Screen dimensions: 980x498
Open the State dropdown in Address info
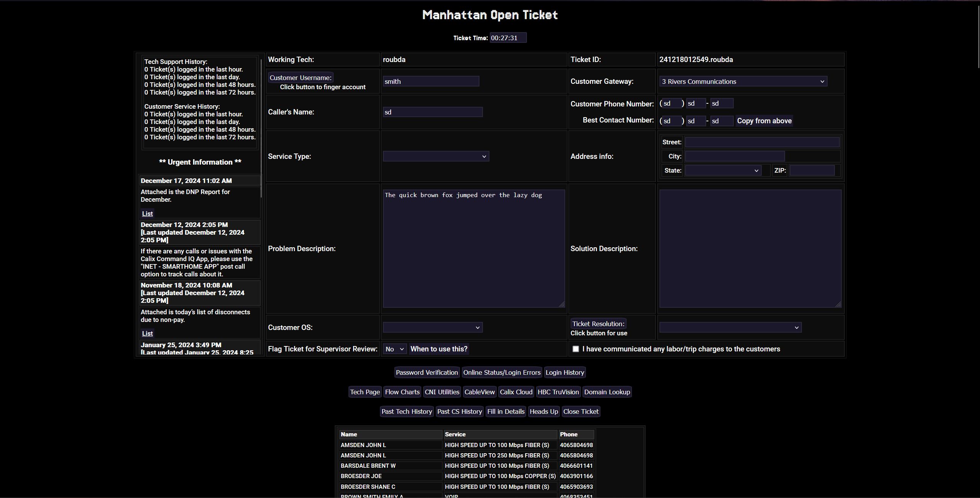point(723,170)
